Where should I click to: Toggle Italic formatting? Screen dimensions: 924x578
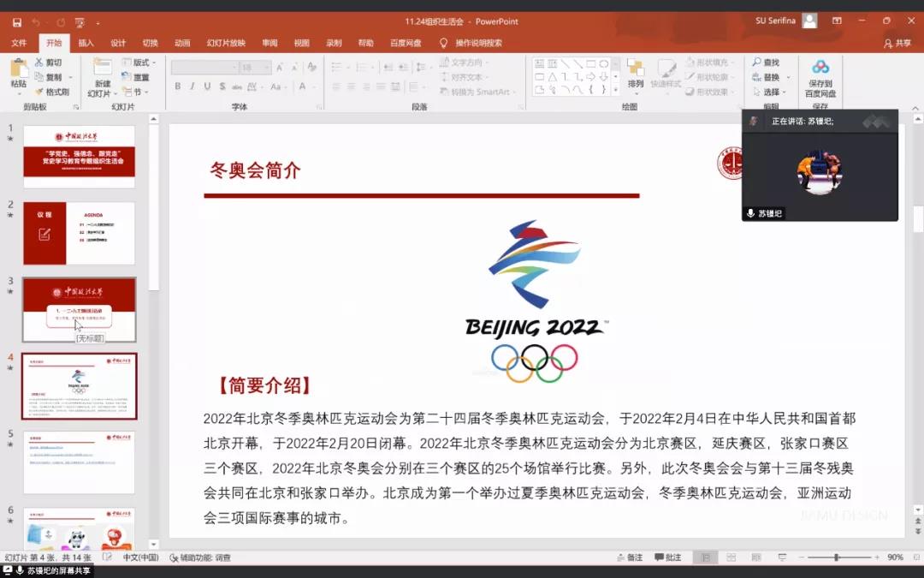pos(192,86)
